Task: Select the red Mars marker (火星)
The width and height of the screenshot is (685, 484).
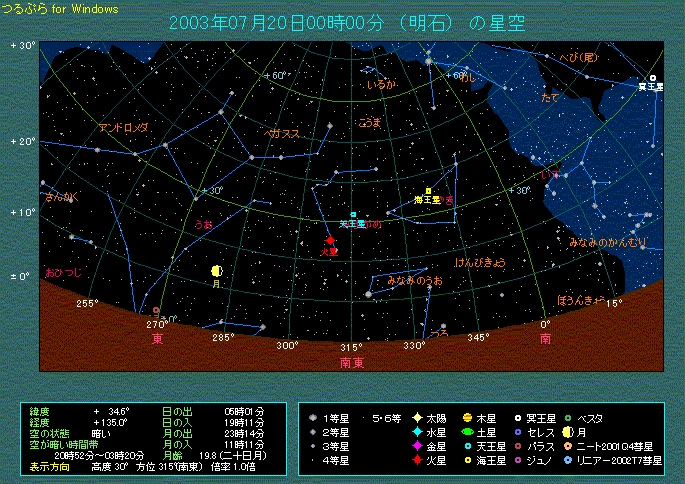Action: point(329,240)
